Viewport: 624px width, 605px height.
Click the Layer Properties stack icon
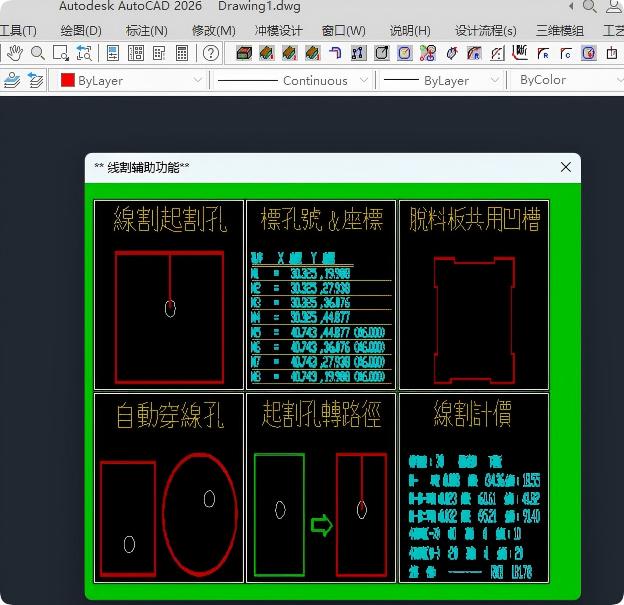pyautogui.click(x=12, y=80)
